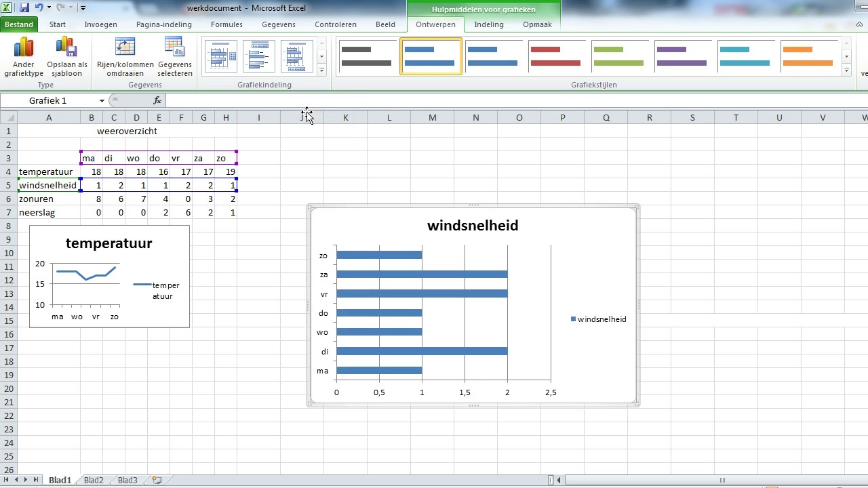The image size is (868, 488).
Task: Click the insert new worksheet icon
Action: point(157,480)
